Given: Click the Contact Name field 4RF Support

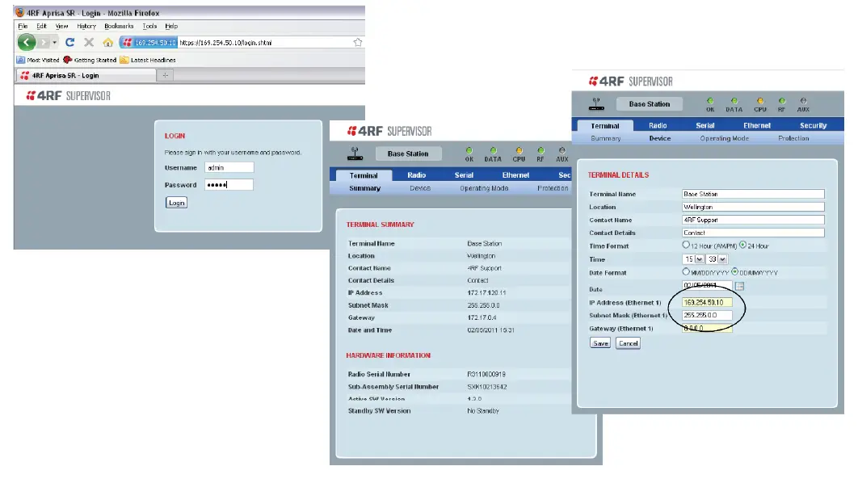Looking at the screenshot, I should point(753,220).
